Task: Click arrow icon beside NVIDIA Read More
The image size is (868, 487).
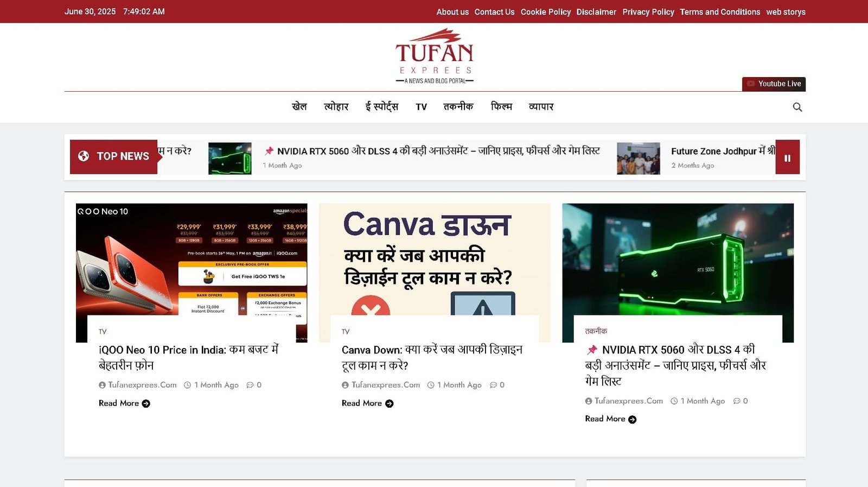Action: [632, 419]
